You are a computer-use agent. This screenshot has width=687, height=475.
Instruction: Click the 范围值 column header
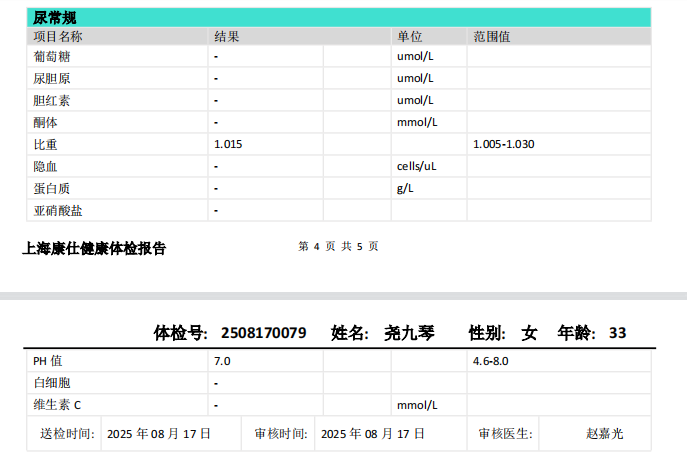pyautogui.click(x=491, y=37)
